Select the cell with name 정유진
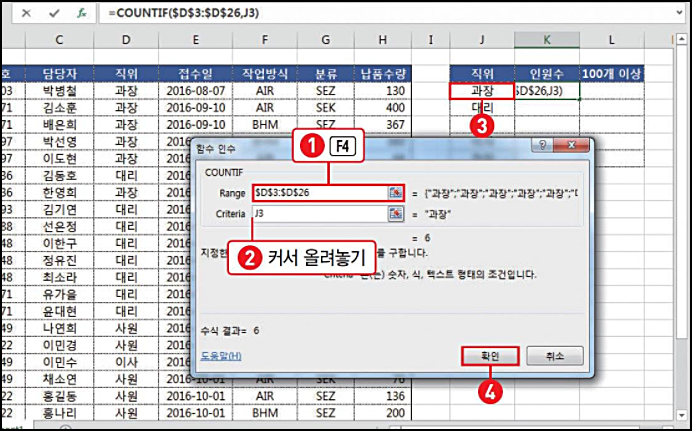The height and width of the screenshot is (431, 692). click(x=59, y=260)
